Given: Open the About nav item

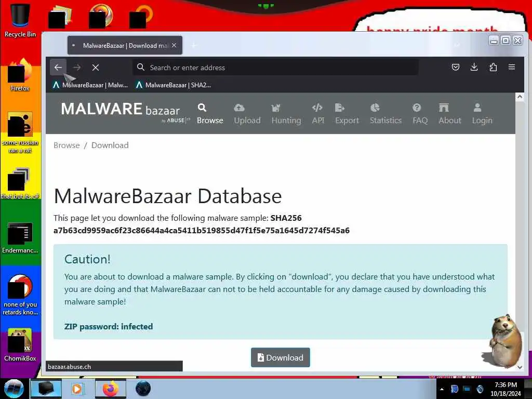Looking at the screenshot, I should coord(450,114).
